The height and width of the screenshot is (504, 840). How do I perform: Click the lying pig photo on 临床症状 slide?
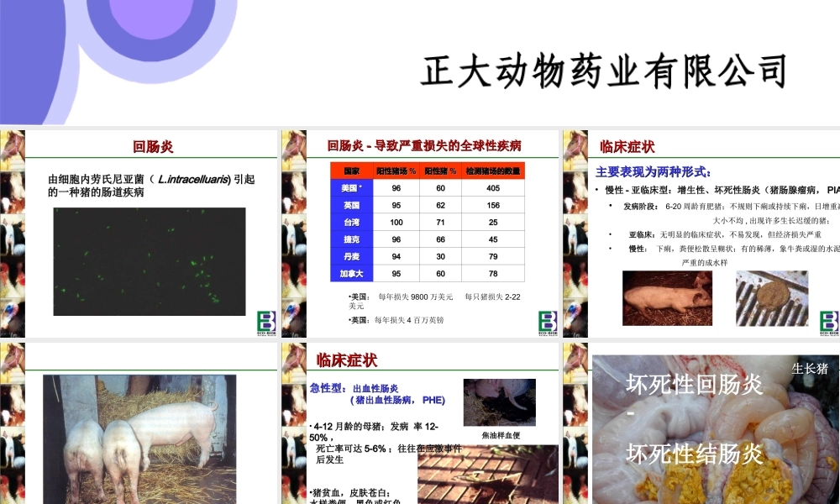668,296
